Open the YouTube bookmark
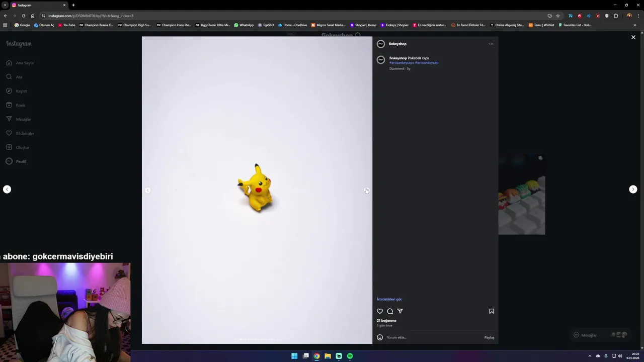Screen dimensions: 644x362 click(66, 25)
